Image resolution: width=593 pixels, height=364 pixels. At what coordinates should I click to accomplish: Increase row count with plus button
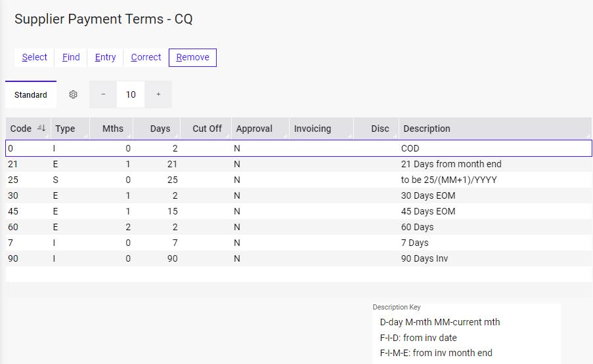click(x=158, y=94)
